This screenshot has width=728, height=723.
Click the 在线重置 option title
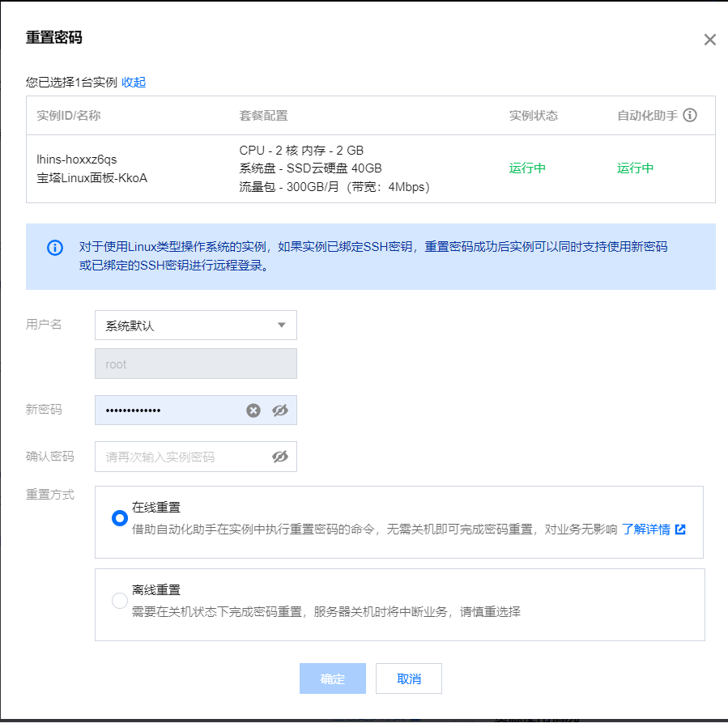pos(156,507)
